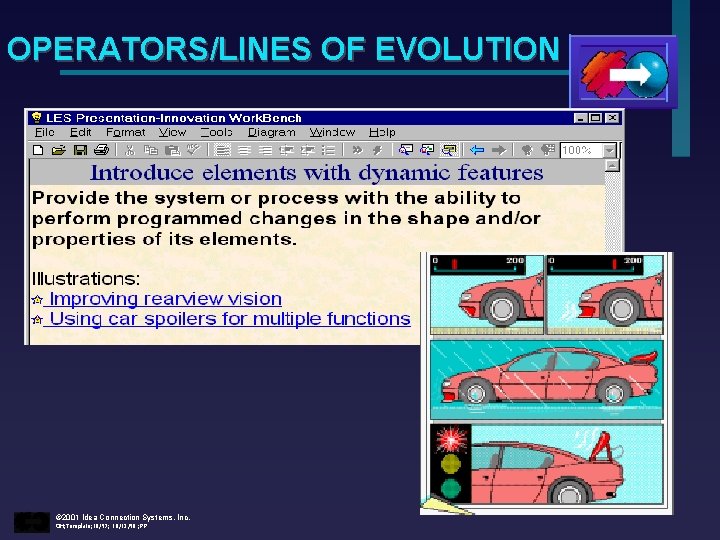This screenshot has width=720, height=540.
Task: Click the light bulb title bar icon
Action: click(x=37, y=118)
